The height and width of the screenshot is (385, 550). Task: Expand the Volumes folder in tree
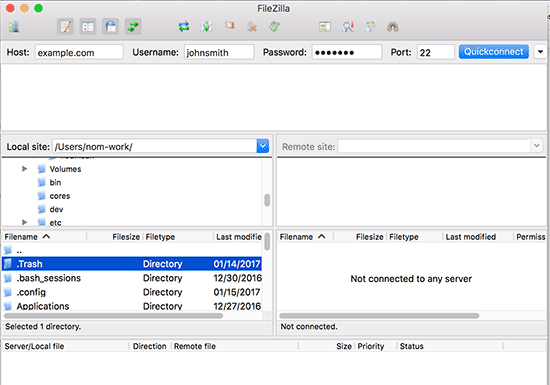coord(25,169)
